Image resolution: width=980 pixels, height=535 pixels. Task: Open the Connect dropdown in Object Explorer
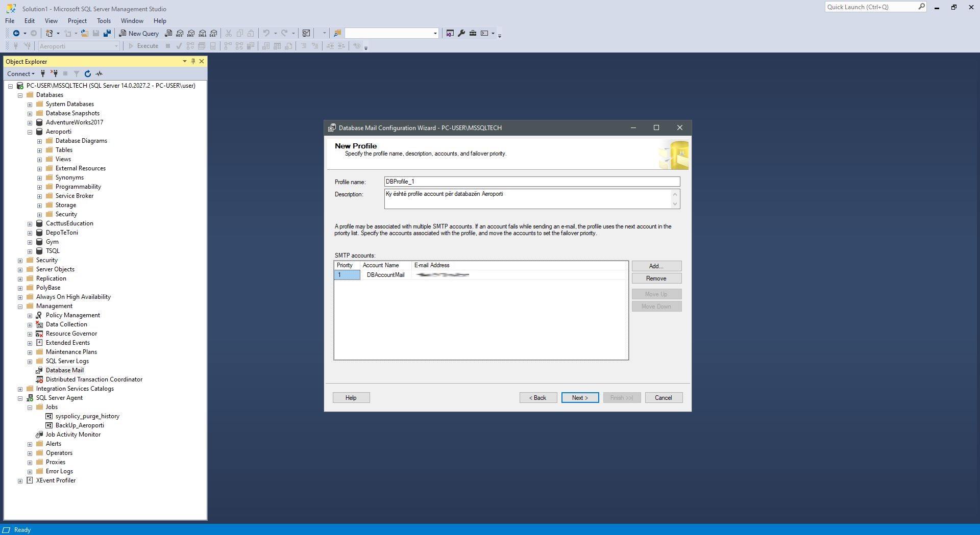click(21, 73)
